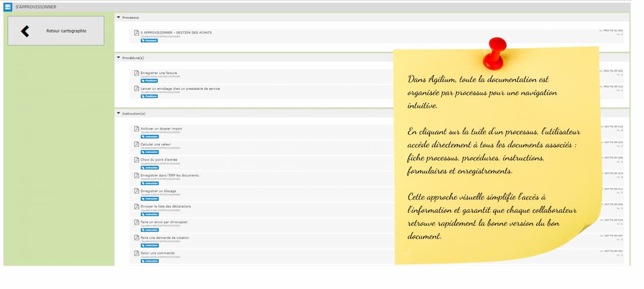This screenshot has height=289, width=644.
Task: Select PDF icon next to Saisir une commande
Action: pos(136,253)
